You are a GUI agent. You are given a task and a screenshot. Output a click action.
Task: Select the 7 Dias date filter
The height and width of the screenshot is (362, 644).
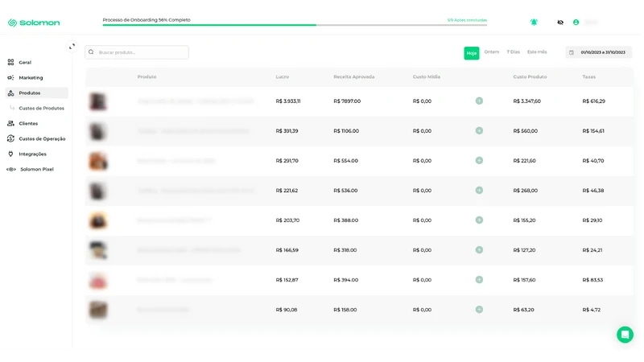pyautogui.click(x=513, y=52)
